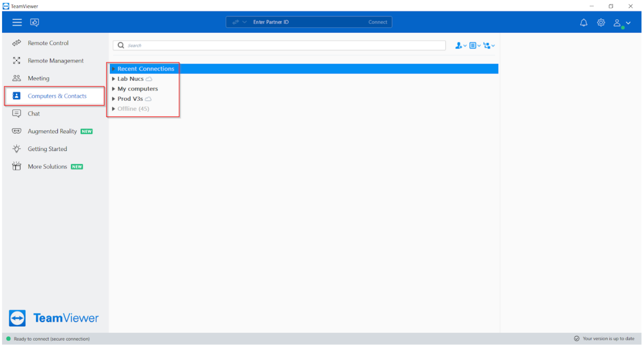Click the add contact icon
The height and width of the screenshot is (346, 644).
click(x=460, y=46)
